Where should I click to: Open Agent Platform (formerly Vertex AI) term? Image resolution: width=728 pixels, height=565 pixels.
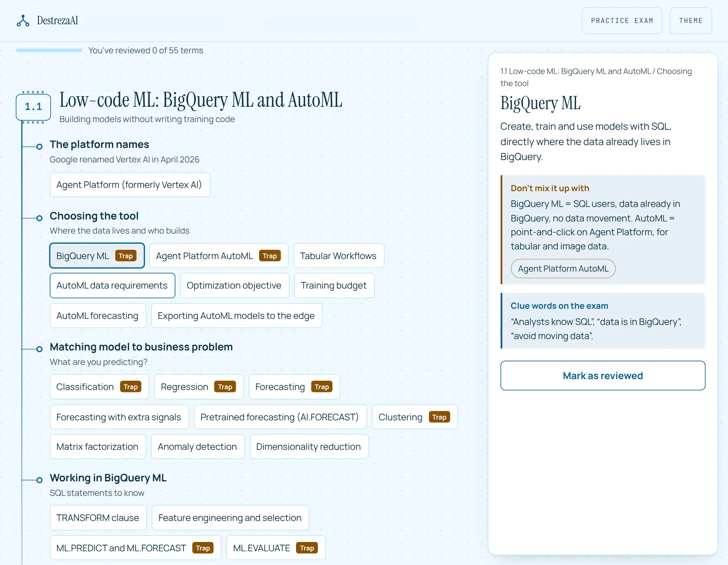(x=129, y=185)
